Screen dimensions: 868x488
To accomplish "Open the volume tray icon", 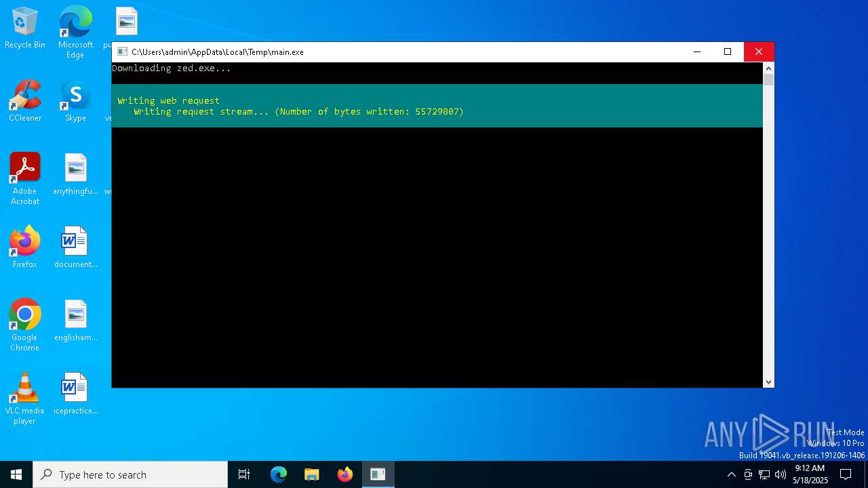I will point(781,474).
